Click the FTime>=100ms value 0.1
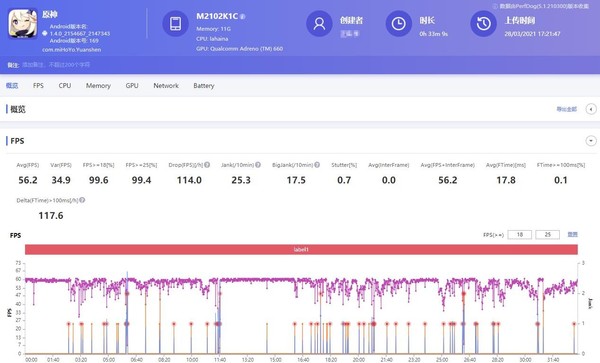 [561, 180]
